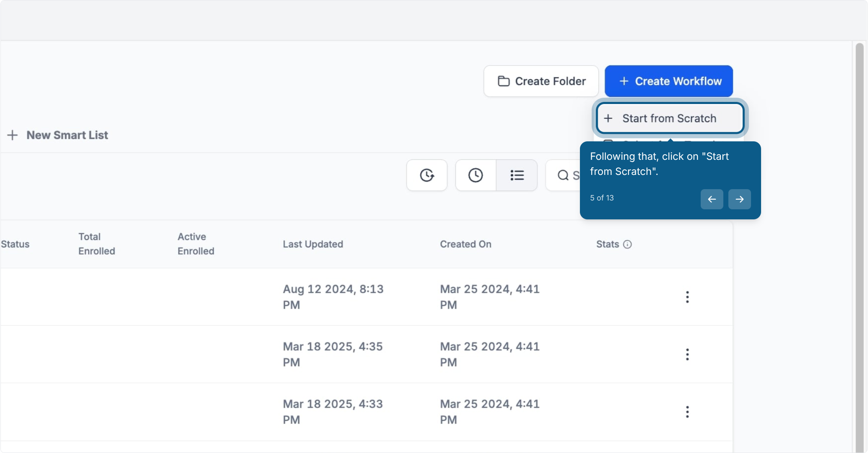
Task: Click the Create Workflow button
Action: click(x=668, y=81)
